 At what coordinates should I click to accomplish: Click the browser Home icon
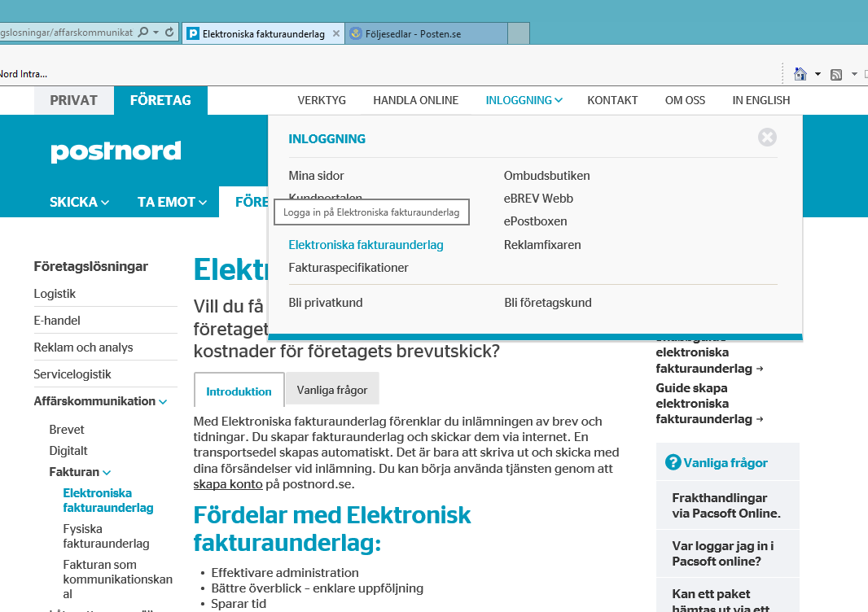pos(800,74)
